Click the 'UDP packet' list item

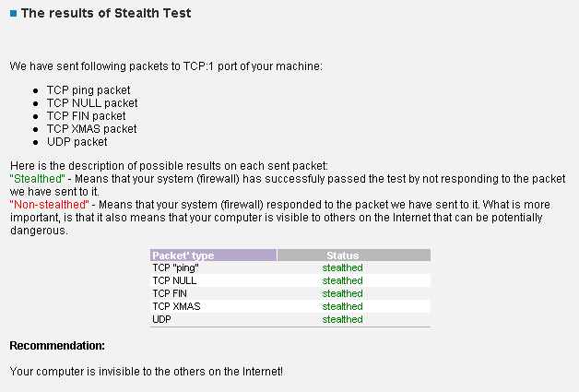(77, 142)
